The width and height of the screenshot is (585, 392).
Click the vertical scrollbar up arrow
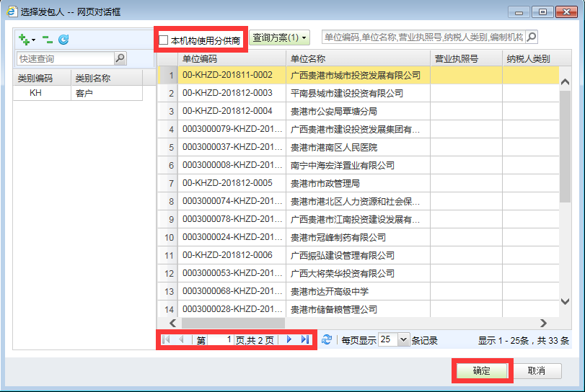(566, 81)
